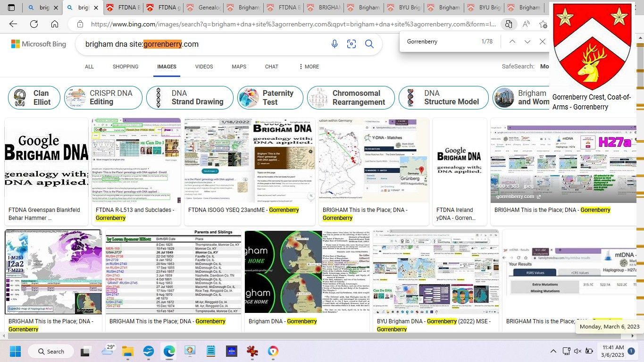Open the Germany Y-DNA Matches map thumbnail
644x362 pixels.
[x=374, y=160]
